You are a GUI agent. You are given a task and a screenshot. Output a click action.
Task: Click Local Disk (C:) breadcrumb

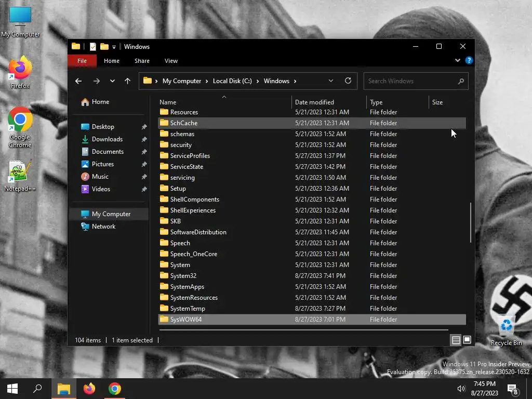pyautogui.click(x=232, y=81)
